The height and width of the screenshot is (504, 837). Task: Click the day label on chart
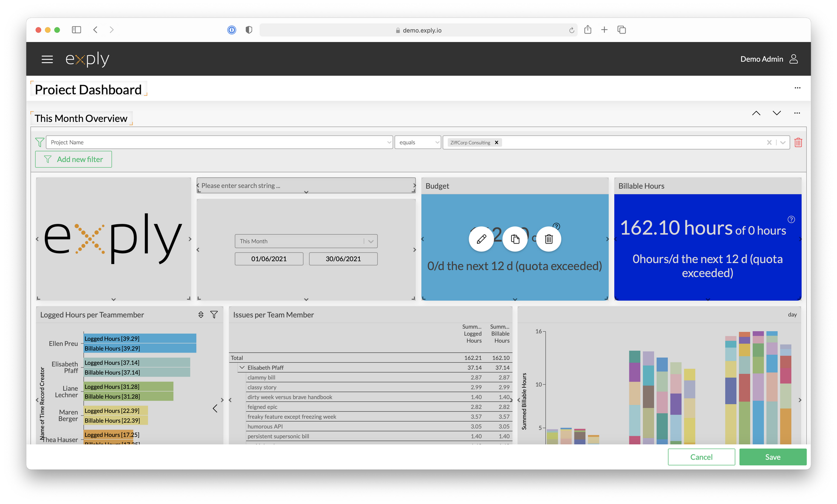792,315
